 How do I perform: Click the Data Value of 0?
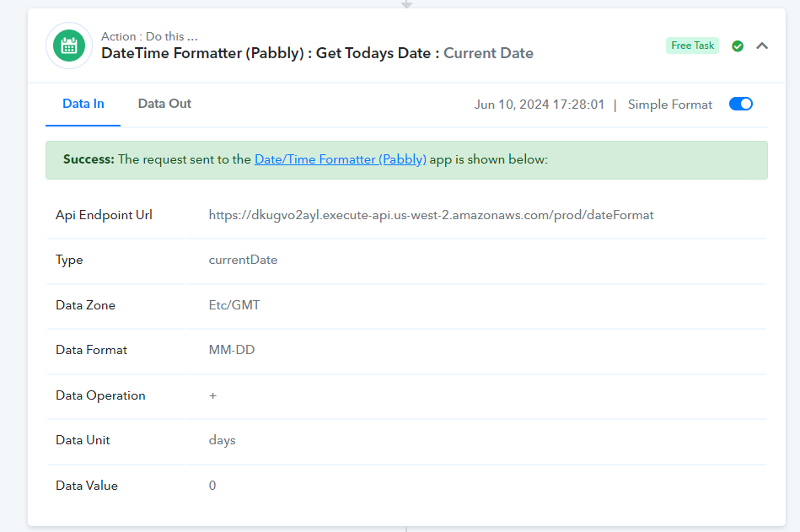[212, 485]
